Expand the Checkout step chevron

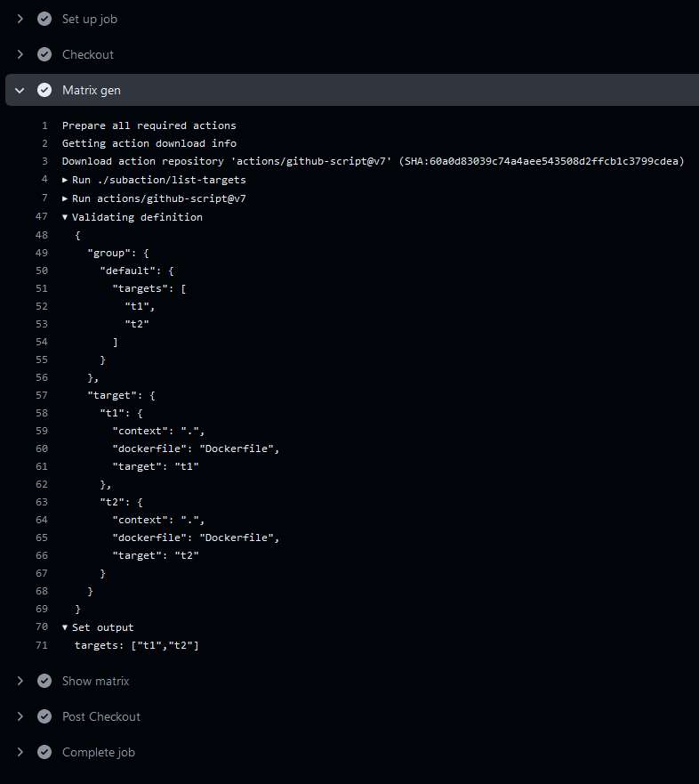point(20,54)
